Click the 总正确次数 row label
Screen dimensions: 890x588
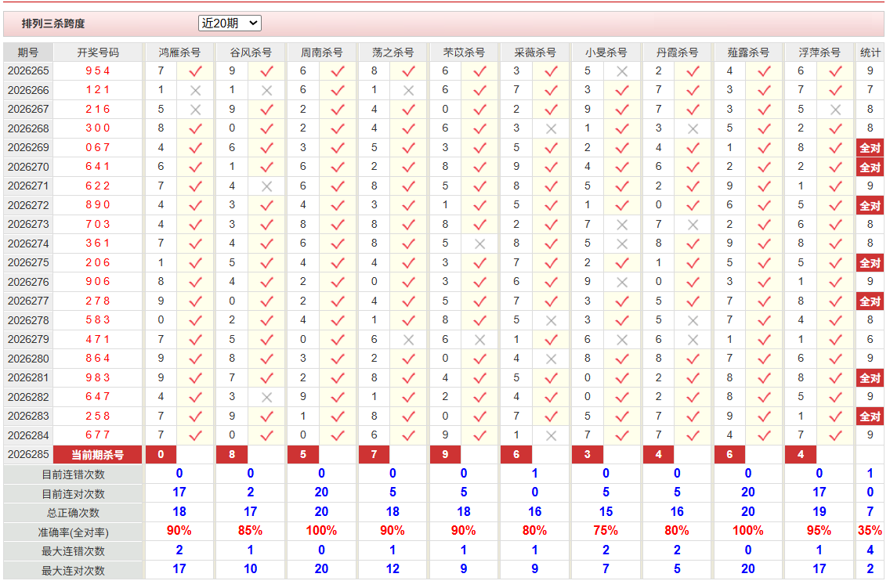73,513
